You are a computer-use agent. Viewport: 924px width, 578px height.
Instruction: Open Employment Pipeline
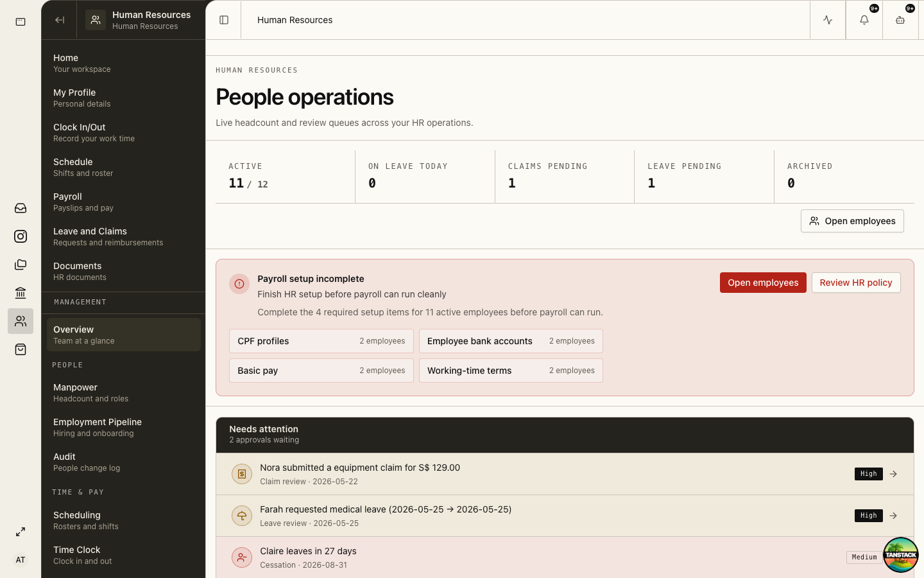click(123, 427)
